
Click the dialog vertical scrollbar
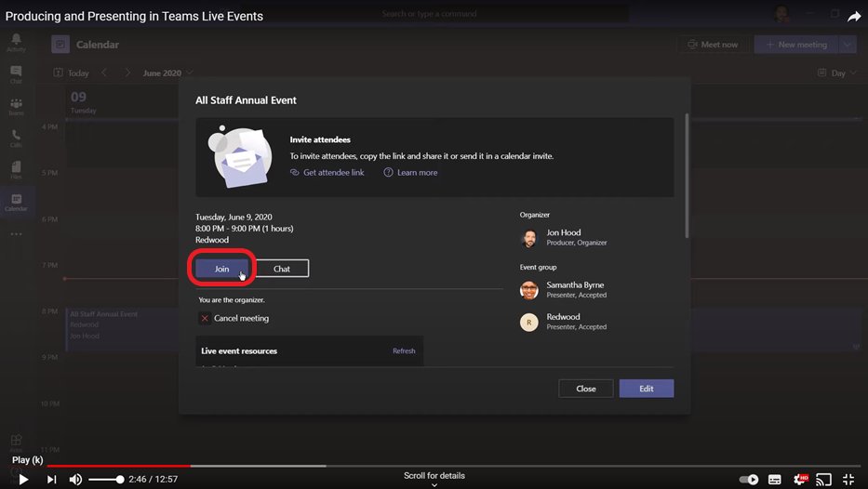pyautogui.click(x=687, y=176)
